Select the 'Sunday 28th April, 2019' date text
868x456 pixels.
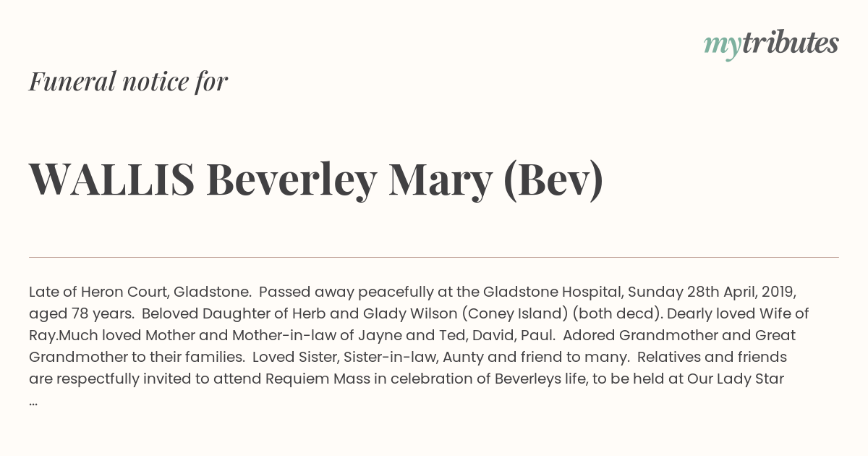[712, 292]
